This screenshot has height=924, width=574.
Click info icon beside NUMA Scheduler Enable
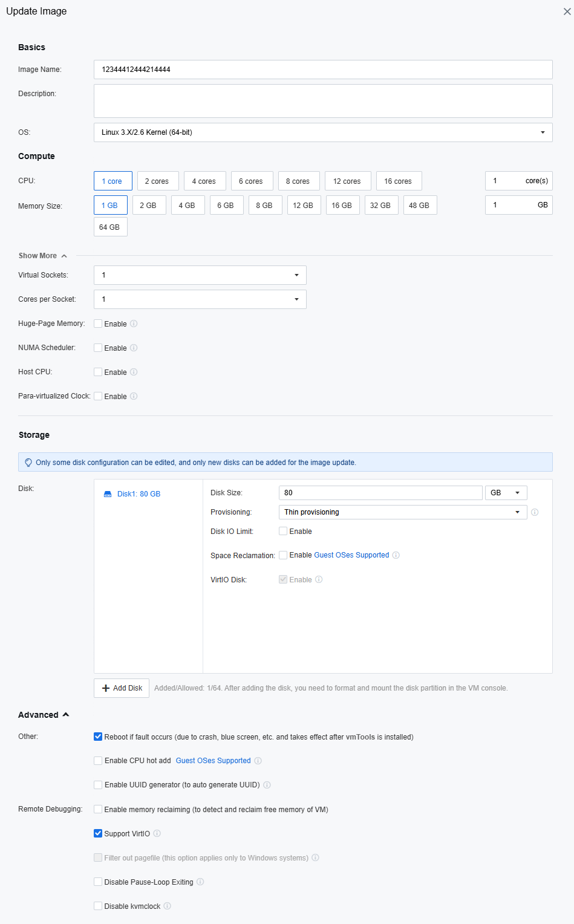coord(134,348)
